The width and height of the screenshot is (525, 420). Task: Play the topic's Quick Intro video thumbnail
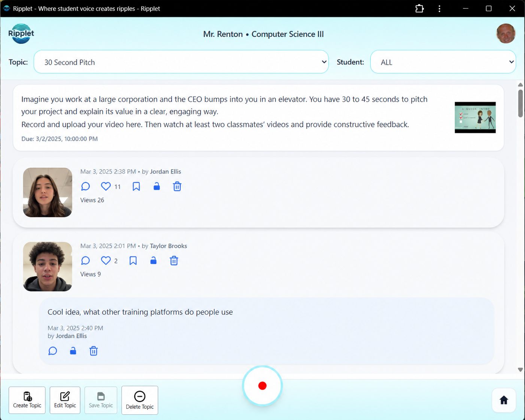point(475,118)
